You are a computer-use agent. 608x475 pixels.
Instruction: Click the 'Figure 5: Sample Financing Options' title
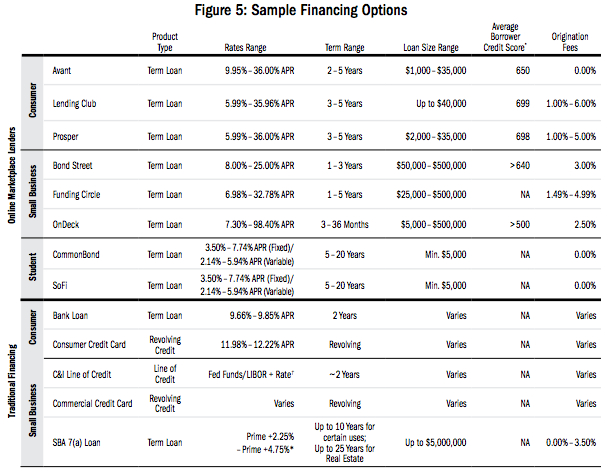pos(303,10)
